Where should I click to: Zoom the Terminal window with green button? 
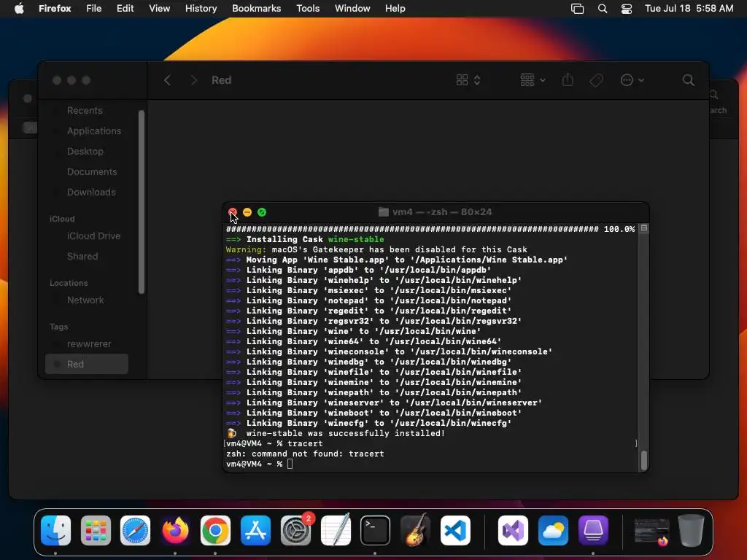pos(262,212)
